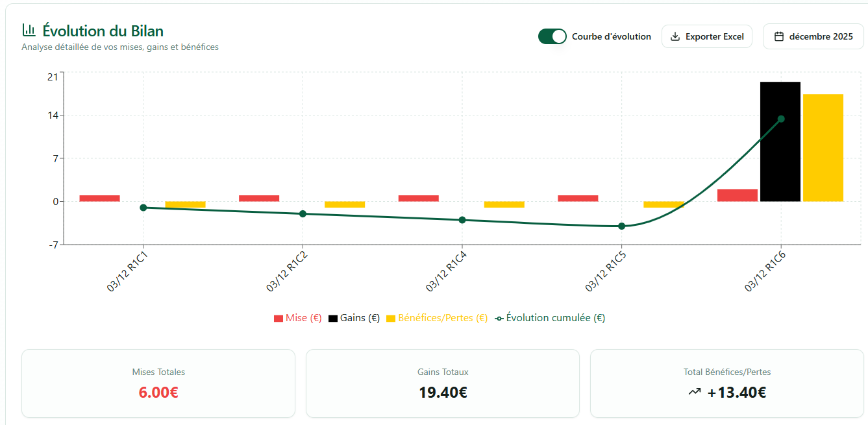Click the trending arrow icon beside +13.40€
Screen dimensions: 868x425
point(695,392)
